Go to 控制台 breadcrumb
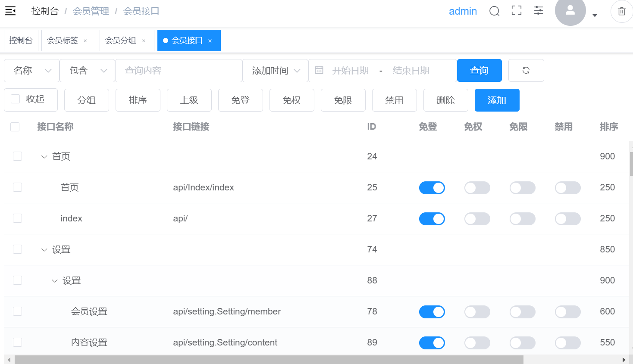The width and height of the screenshot is (633, 364). [45, 11]
